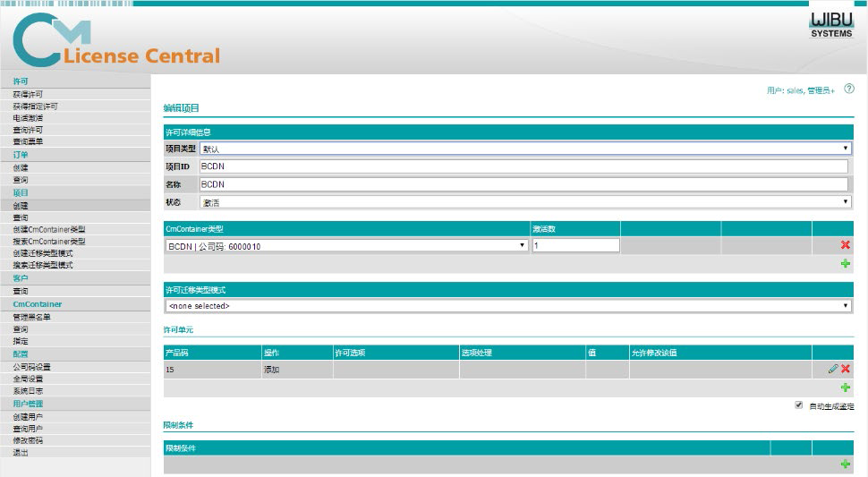The image size is (868, 477).
Task: Click the 用户管理 sidebar section header
Action: click(x=28, y=404)
